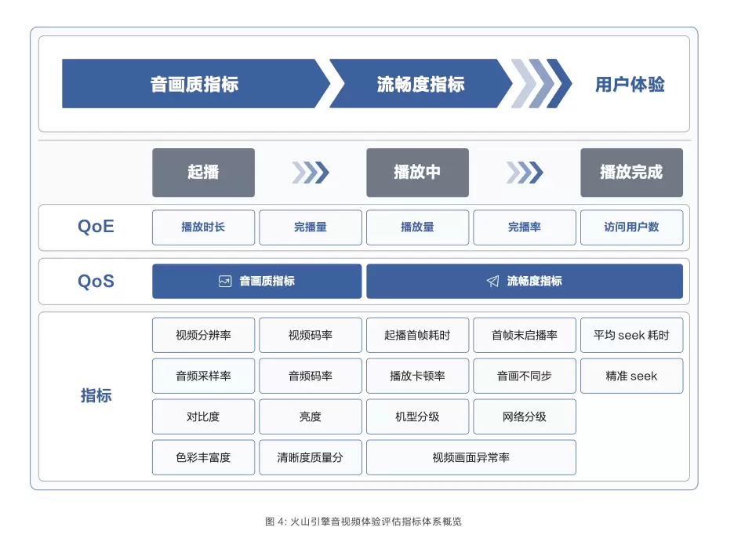Click the triple chevron between 播放中 and 播放完成
Viewport: 734px width, 560px height.
tap(525, 173)
